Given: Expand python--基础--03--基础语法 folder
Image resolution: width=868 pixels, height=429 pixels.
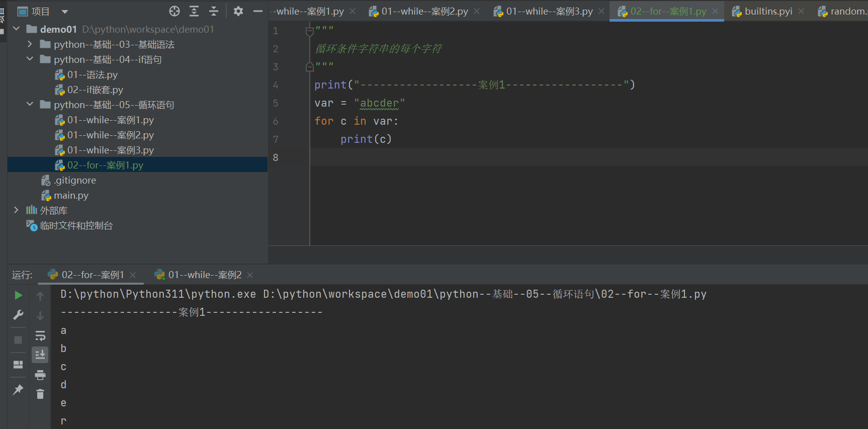Looking at the screenshot, I should coord(30,44).
